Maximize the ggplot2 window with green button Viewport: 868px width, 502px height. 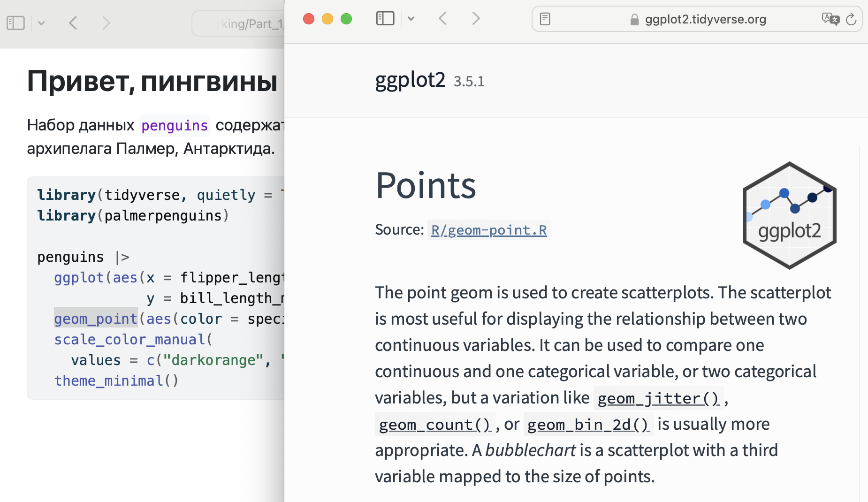[346, 19]
